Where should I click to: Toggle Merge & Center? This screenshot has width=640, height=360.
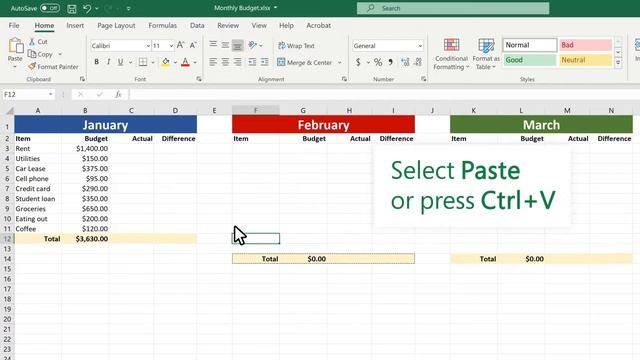(x=304, y=62)
